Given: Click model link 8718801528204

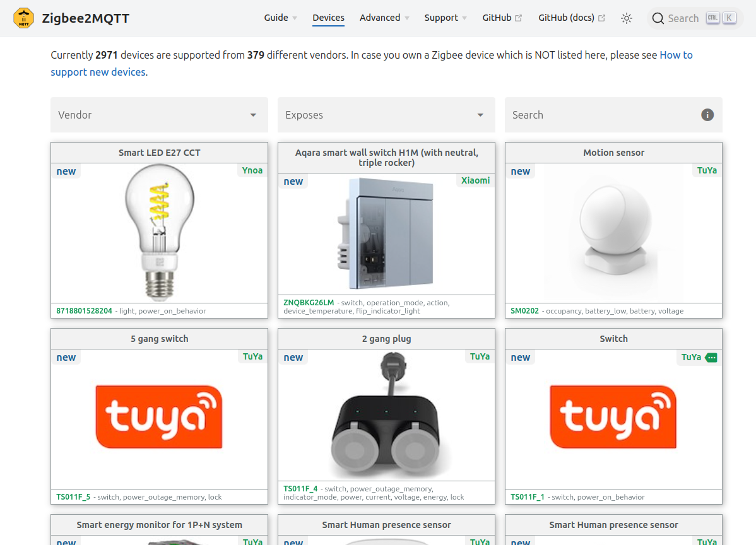Looking at the screenshot, I should tap(84, 311).
